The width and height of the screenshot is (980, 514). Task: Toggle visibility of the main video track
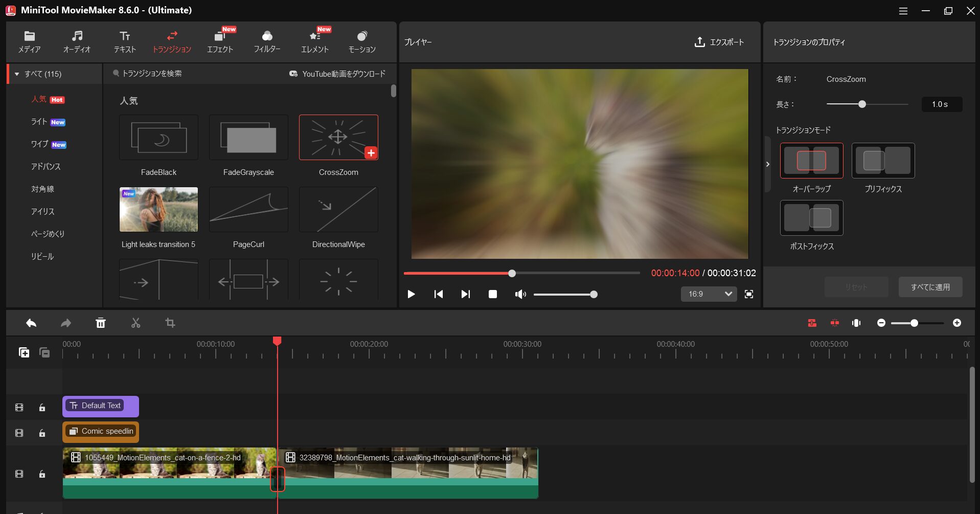19,474
